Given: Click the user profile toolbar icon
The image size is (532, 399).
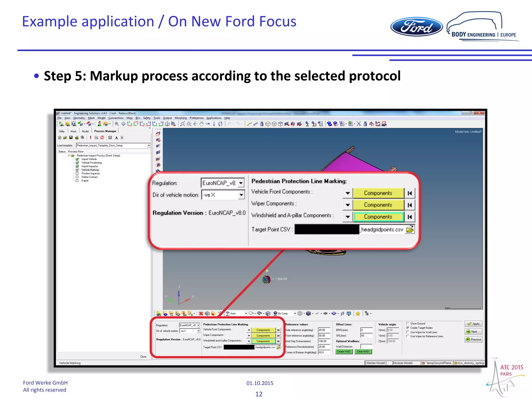Looking at the screenshot, I should [x=99, y=124].
